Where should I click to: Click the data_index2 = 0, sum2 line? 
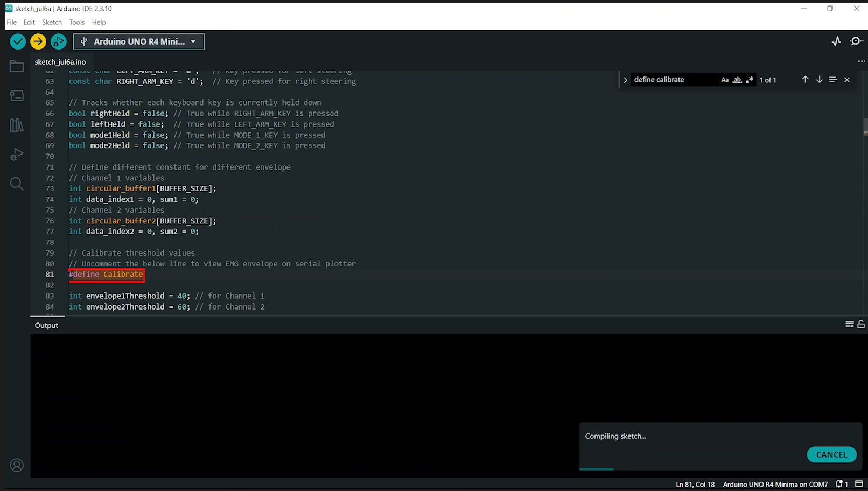(134, 232)
